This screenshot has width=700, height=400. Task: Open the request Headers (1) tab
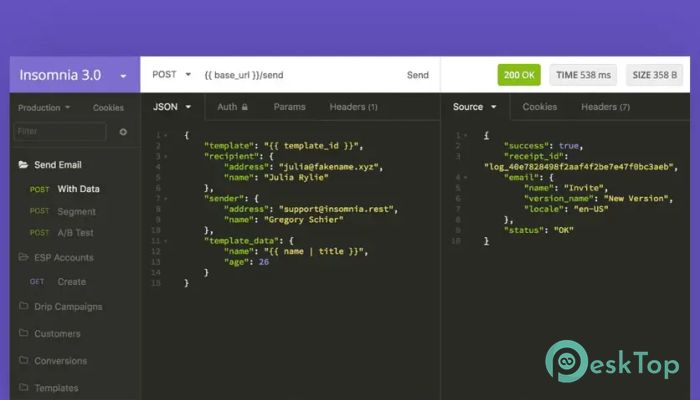pyautogui.click(x=354, y=107)
